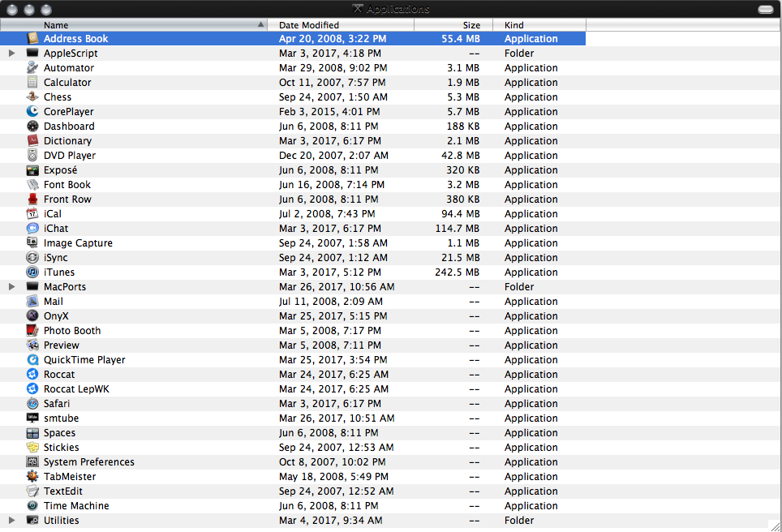The image size is (782, 532).
Task: Sort by the Name column header
Action: [134, 25]
